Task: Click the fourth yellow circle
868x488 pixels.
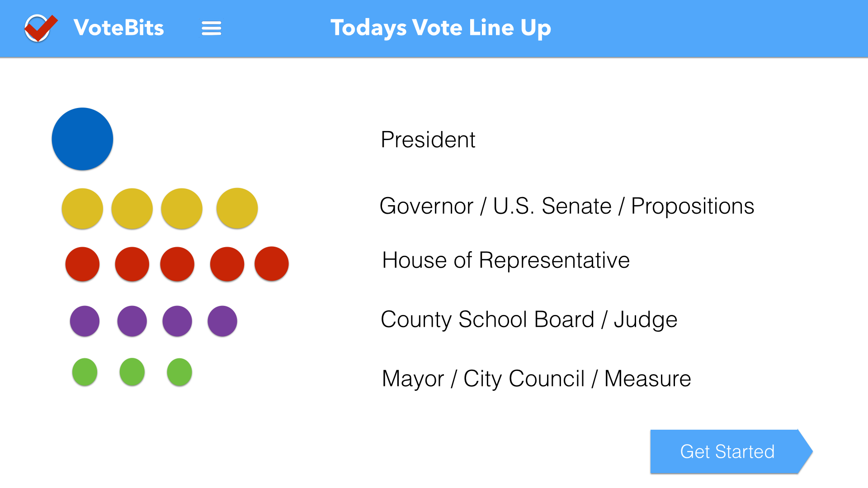Action: coord(237,208)
